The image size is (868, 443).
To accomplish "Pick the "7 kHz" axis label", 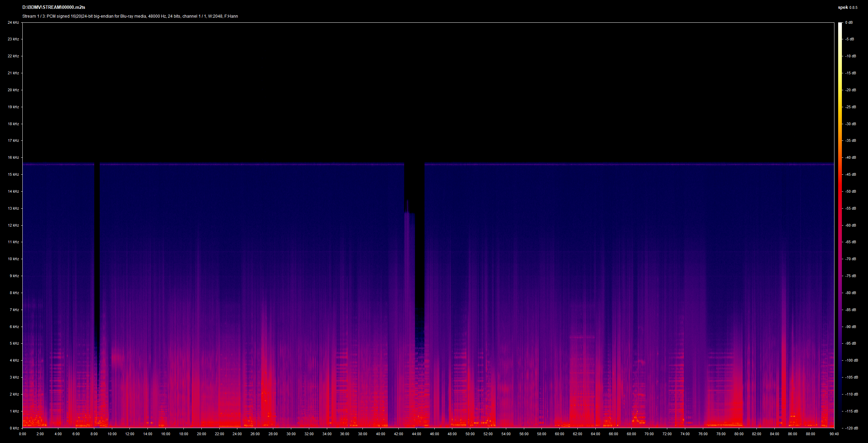I will 14,310.
